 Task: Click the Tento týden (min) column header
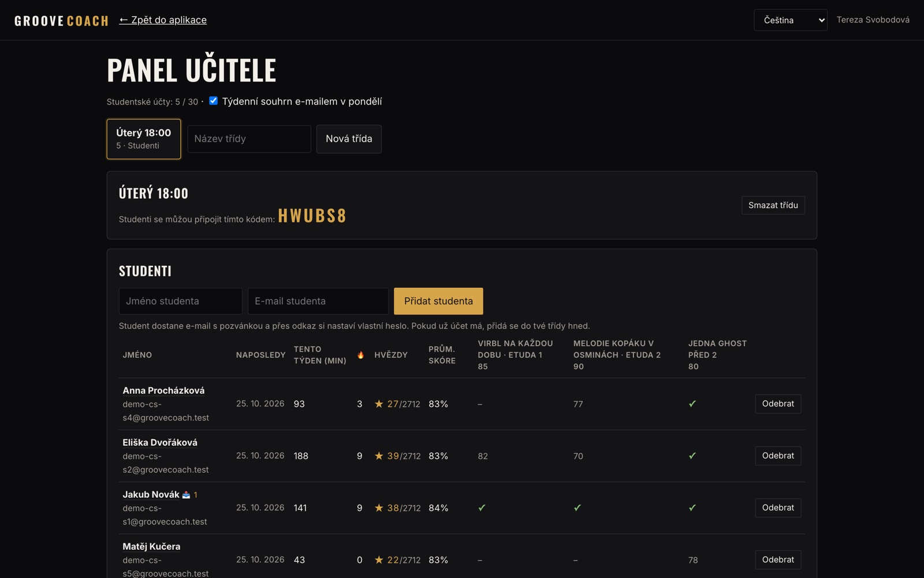tap(320, 355)
